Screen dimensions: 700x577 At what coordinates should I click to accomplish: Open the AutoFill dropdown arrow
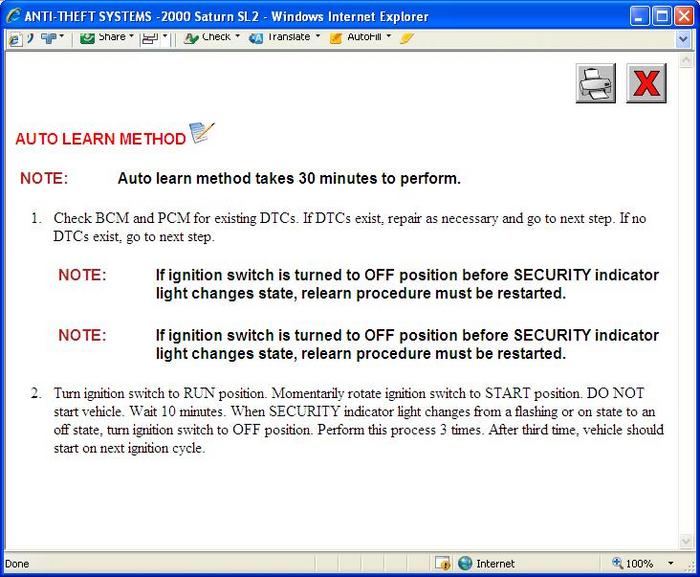[389, 36]
